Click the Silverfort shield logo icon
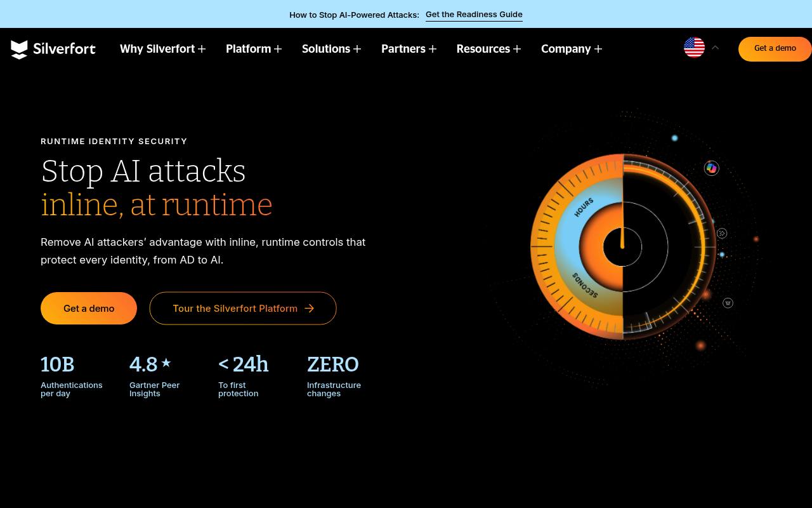Viewport: 812px width, 508px height. point(20,49)
